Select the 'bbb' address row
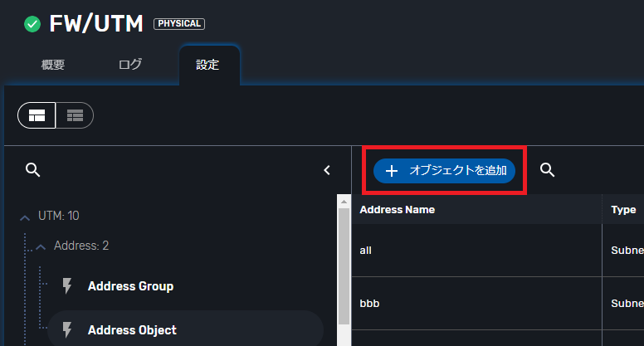 pos(476,304)
